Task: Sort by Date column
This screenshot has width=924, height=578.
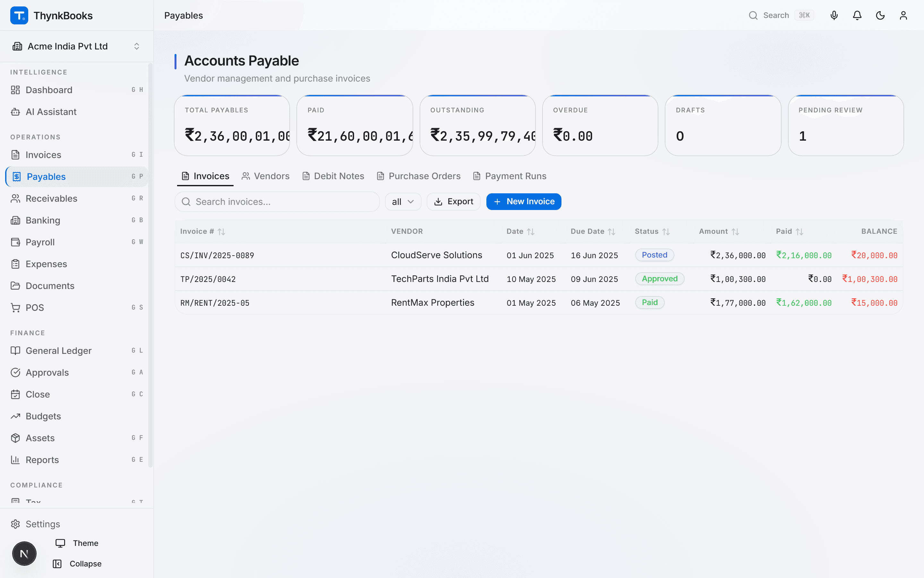Action: [x=520, y=231]
